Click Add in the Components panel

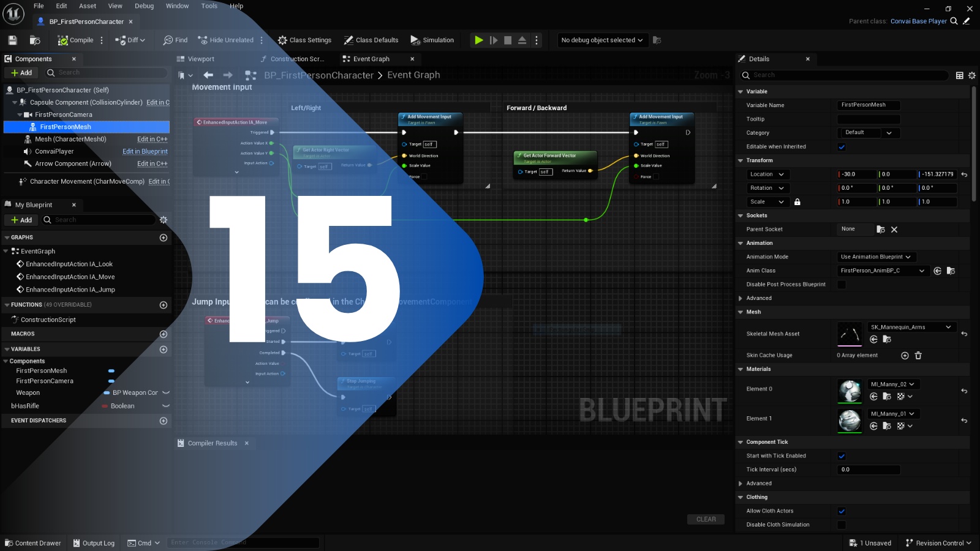[21, 73]
